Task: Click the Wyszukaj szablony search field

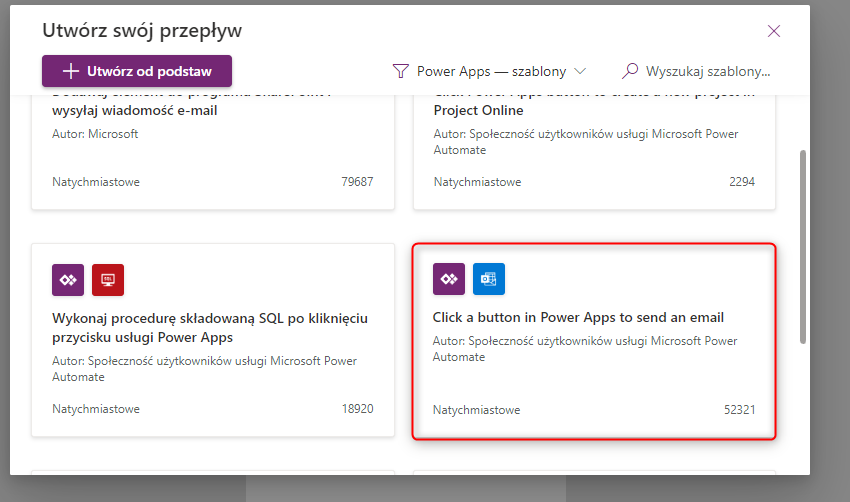Action: pyautogui.click(x=708, y=71)
